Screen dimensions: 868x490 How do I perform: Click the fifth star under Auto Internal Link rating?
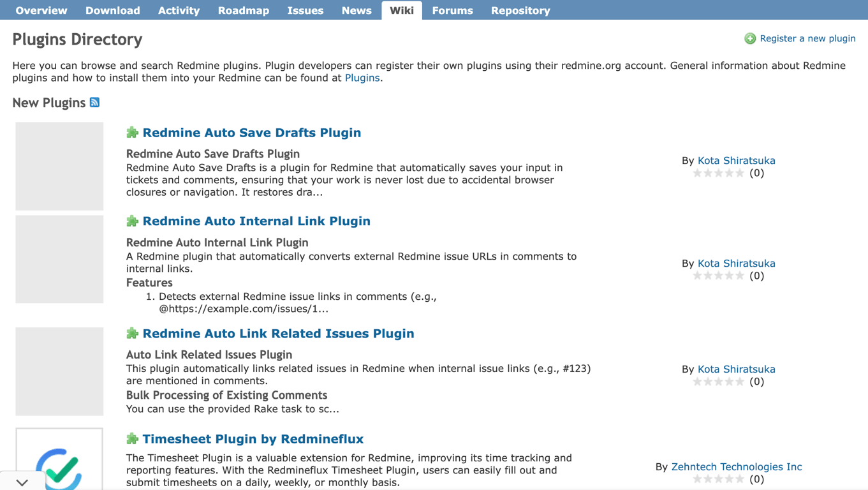pyautogui.click(x=740, y=275)
